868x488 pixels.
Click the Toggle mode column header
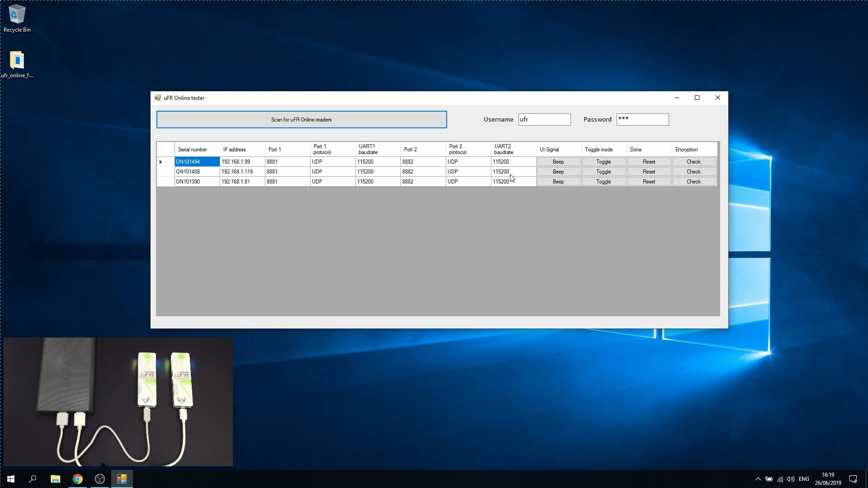pos(604,150)
